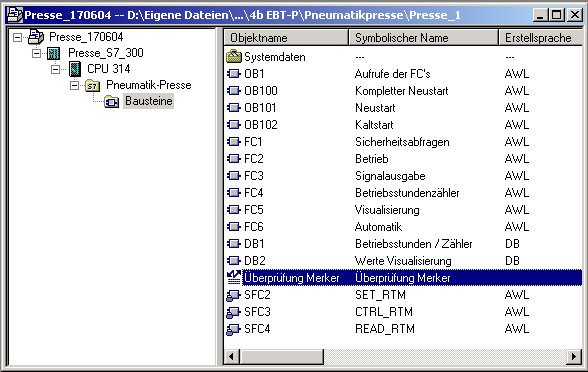Select the OB1 object name
This screenshot has width=588, height=372.
point(254,74)
